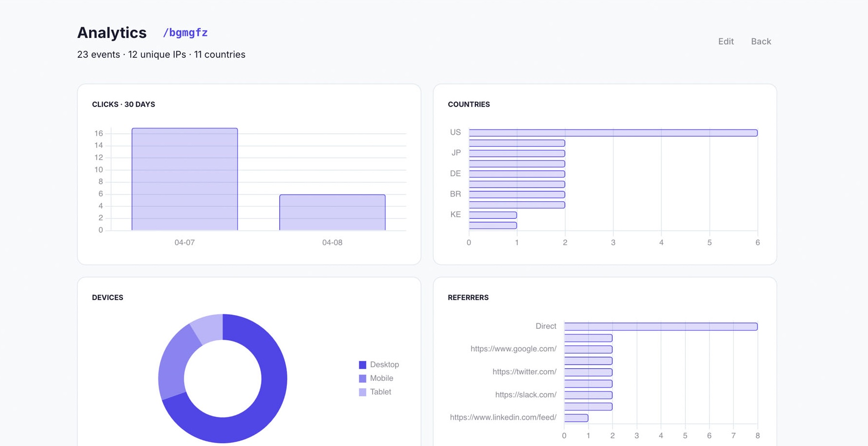Image resolution: width=868 pixels, height=446 pixels.
Task: Click the Edit action
Action: pyautogui.click(x=726, y=41)
